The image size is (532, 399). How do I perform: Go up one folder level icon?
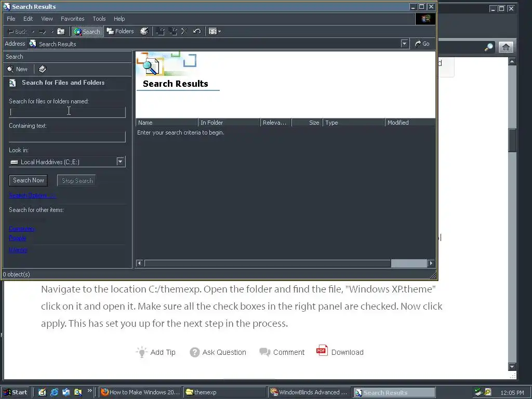tap(61, 32)
